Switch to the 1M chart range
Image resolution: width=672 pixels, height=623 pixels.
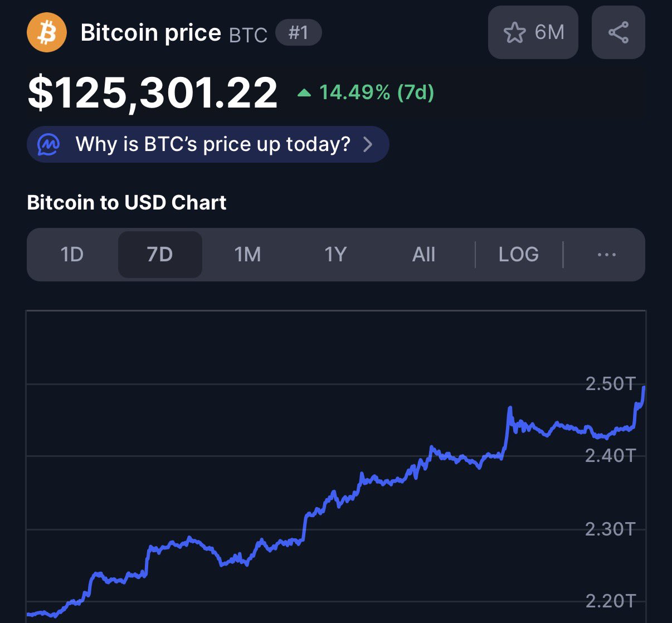pos(247,255)
